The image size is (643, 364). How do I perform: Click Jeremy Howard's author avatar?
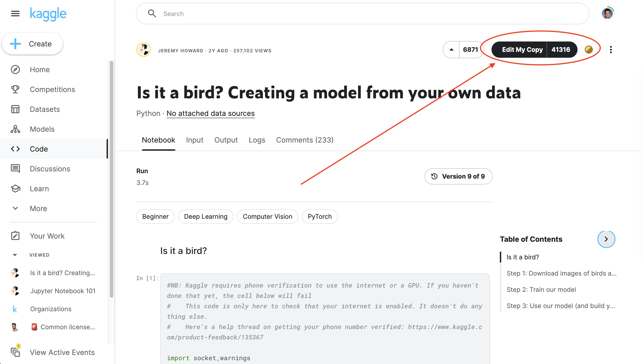tap(144, 50)
